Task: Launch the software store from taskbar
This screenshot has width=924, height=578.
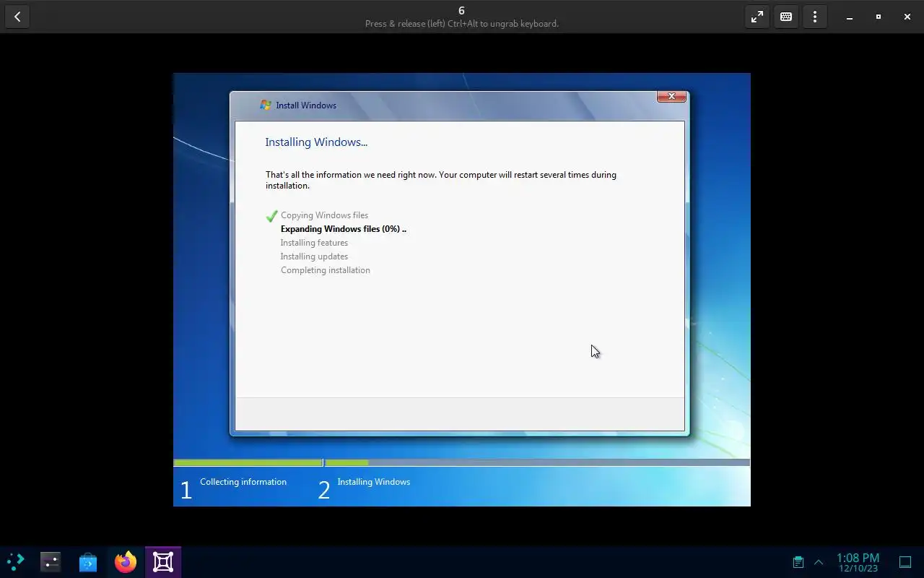Action: point(88,561)
